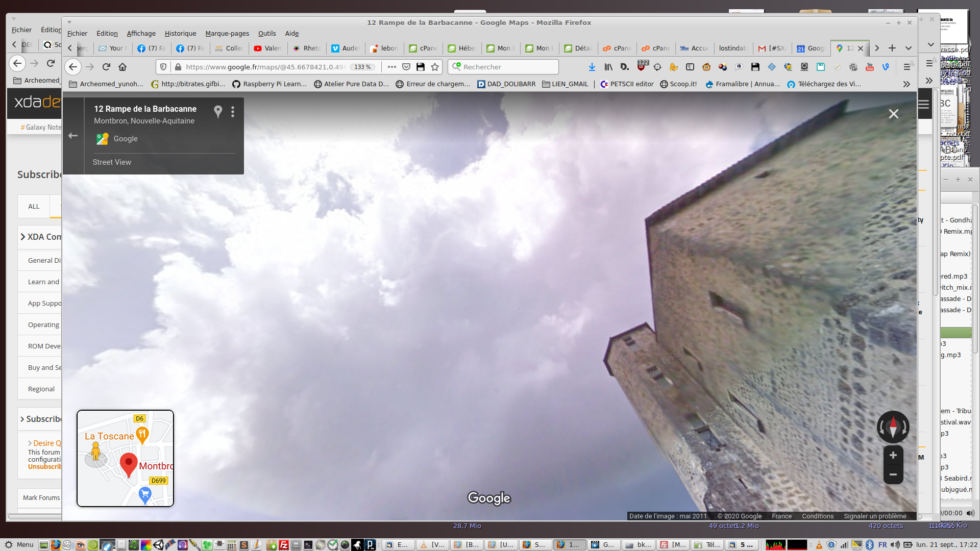Image resolution: width=980 pixels, height=551 pixels.
Task: Click the mini map thumbnail of Montbron
Action: (x=125, y=458)
